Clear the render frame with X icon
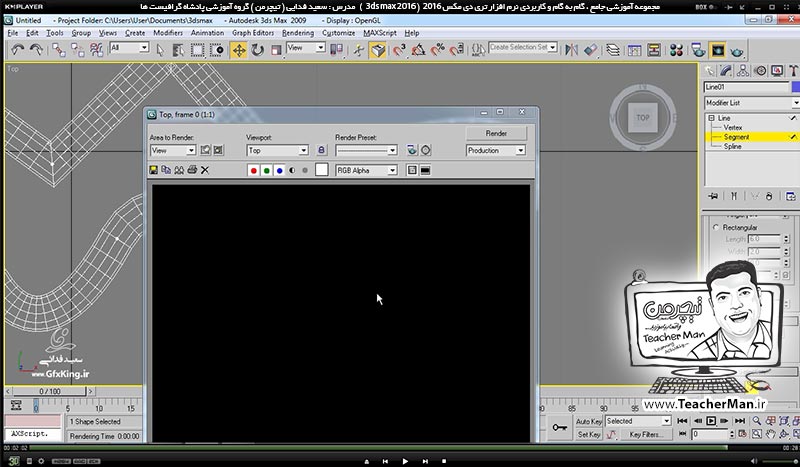 pyautogui.click(x=205, y=170)
